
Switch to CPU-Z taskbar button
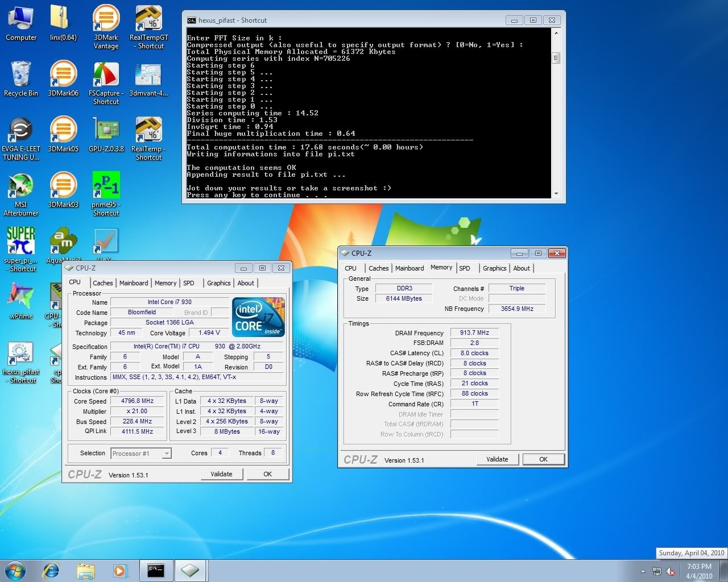pos(190,571)
